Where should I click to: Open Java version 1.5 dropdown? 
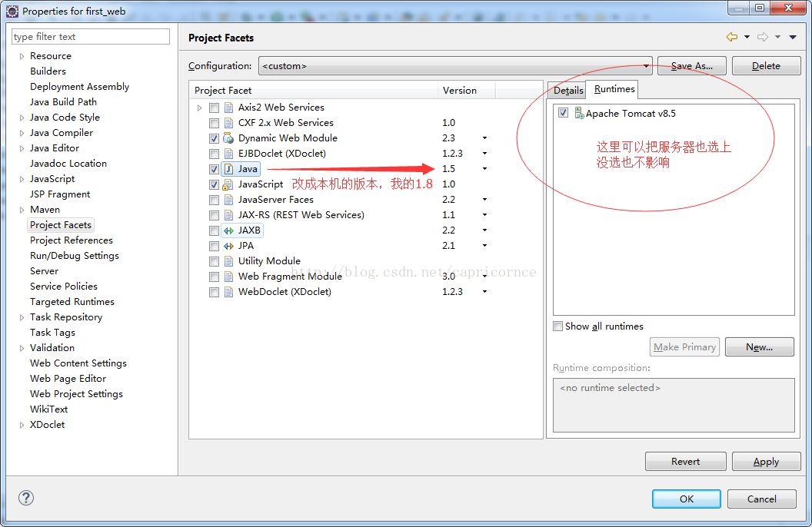(484, 168)
